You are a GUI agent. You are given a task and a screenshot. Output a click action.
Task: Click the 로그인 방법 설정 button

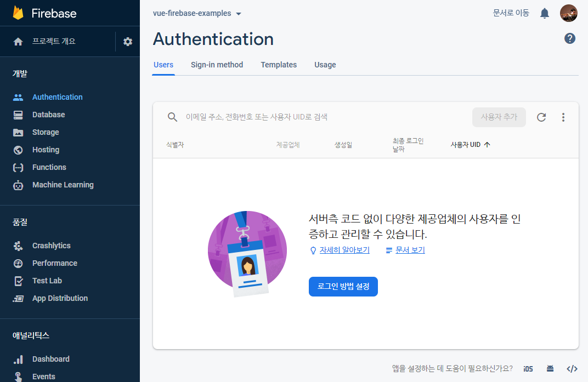(x=343, y=287)
